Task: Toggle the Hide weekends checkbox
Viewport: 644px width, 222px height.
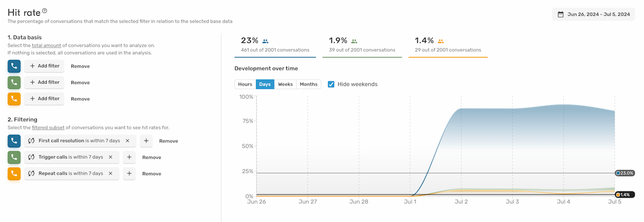Action: (x=331, y=84)
